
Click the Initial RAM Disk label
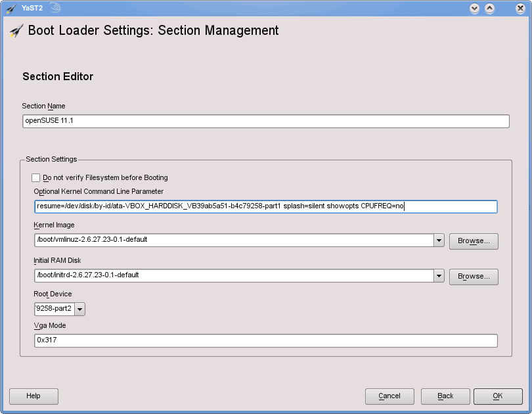coord(57,261)
